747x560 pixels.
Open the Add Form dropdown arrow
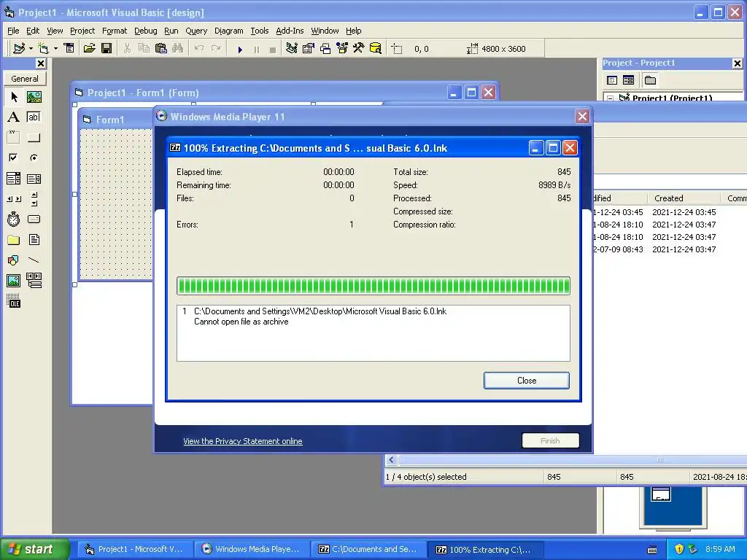[x=55, y=49]
